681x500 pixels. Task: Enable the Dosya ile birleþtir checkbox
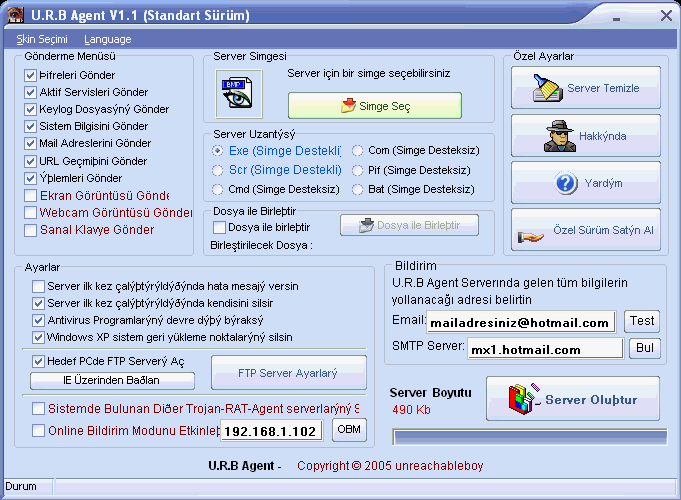[219, 228]
